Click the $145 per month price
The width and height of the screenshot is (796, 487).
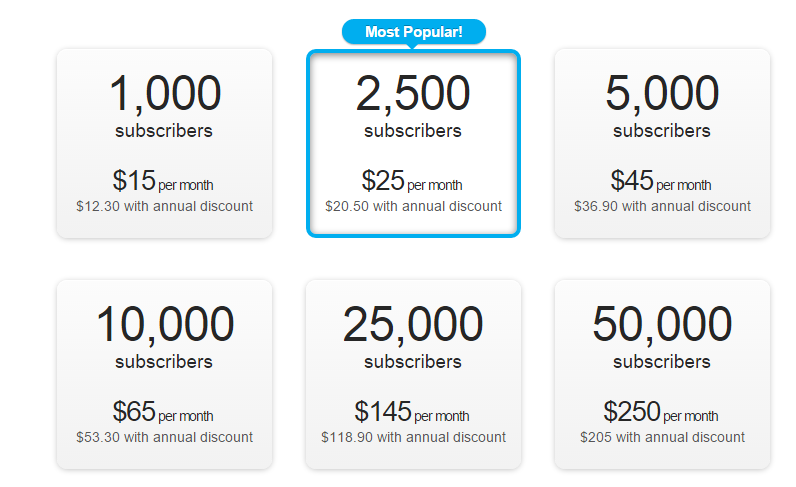[412, 412]
